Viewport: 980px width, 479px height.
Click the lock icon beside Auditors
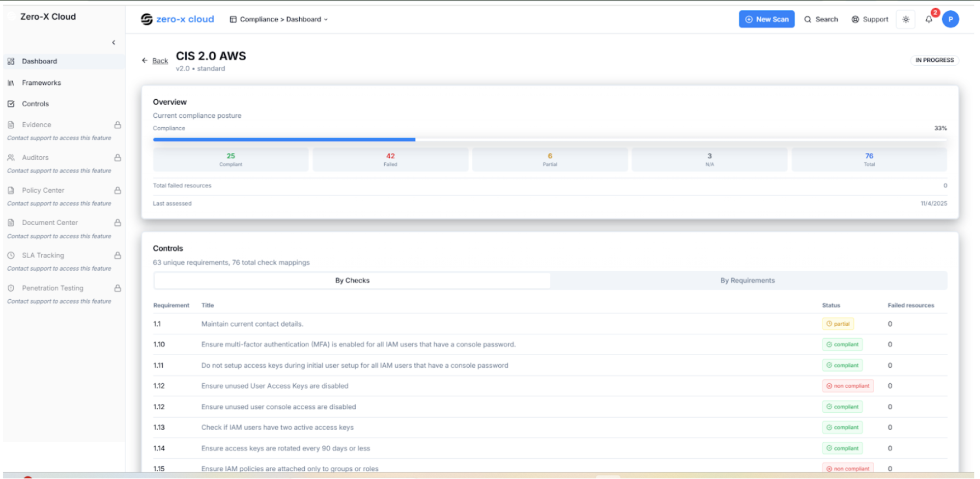(117, 157)
